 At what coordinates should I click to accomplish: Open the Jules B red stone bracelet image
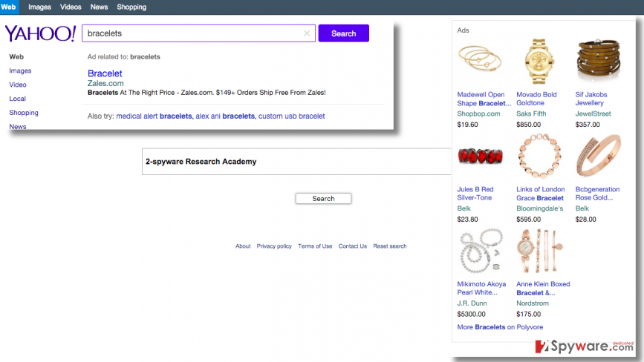pyautogui.click(x=480, y=157)
